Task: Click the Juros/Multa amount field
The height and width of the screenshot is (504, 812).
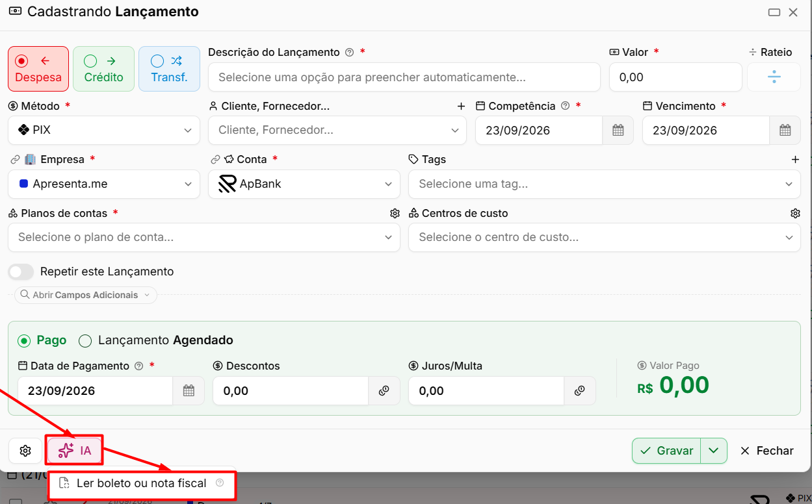Action: point(486,390)
